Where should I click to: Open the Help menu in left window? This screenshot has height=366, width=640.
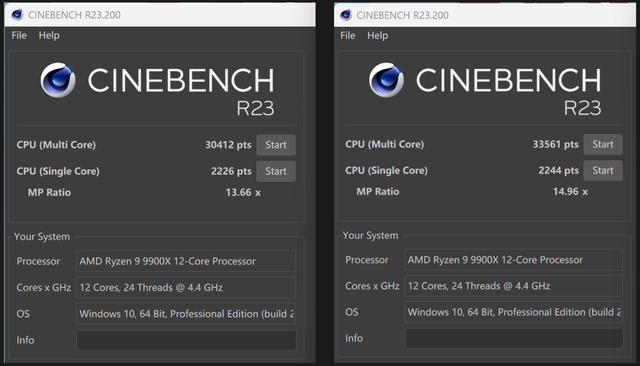coord(49,35)
